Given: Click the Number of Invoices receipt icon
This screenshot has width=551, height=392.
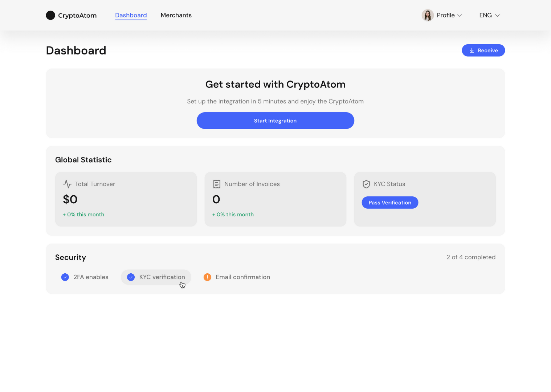Looking at the screenshot, I should tap(217, 184).
